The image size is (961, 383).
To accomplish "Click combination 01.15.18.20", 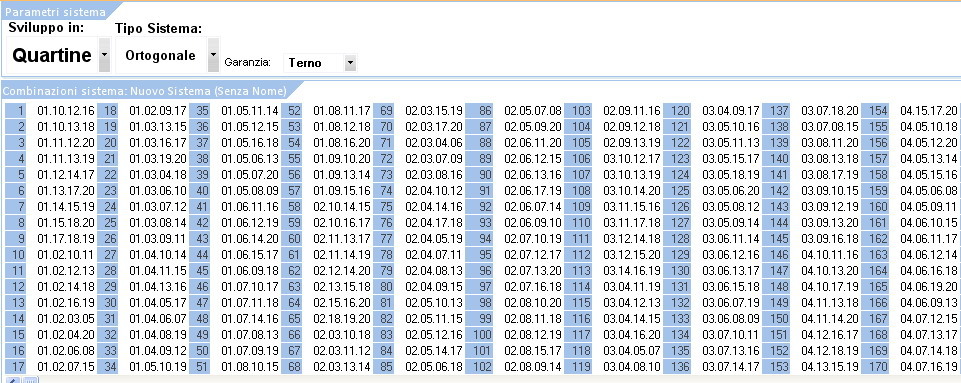I will click(x=66, y=222).
